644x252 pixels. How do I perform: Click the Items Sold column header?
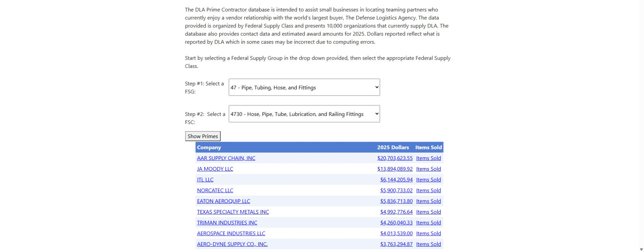tap(429, 147)
